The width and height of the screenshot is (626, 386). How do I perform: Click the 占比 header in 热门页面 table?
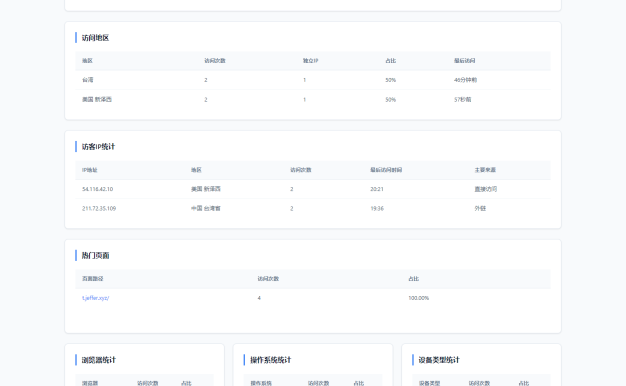pyautogui.click(x=414, y=279)
